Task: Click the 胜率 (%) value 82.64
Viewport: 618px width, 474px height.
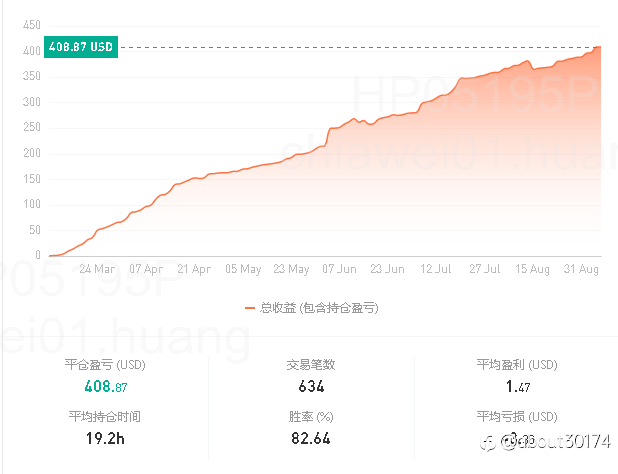Action: pos(311,437)
